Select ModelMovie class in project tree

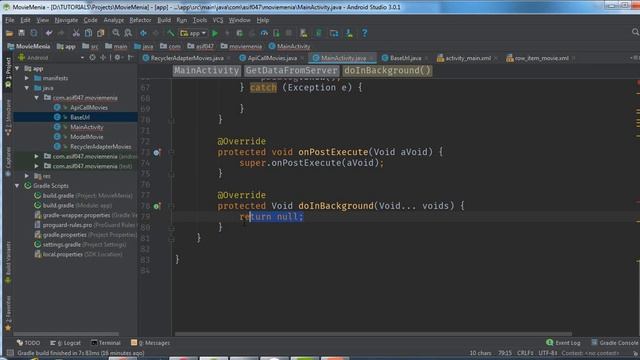pos(87,137)
